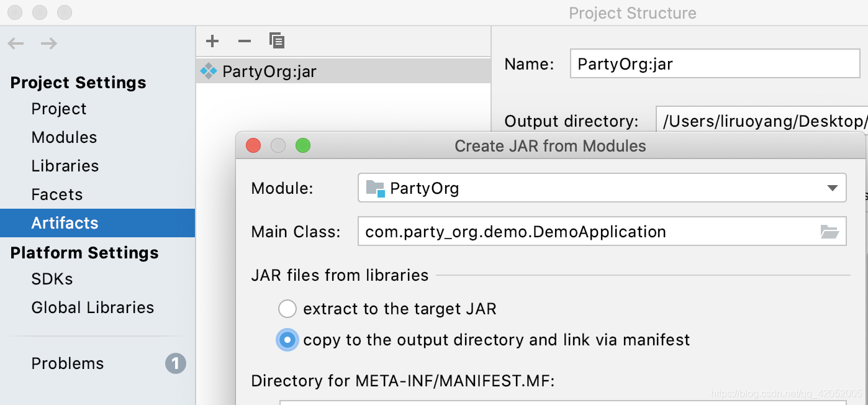Viewport: 868px width, 405px height.
Task: Click the Platform Settings heading
Action: point(84,253)
